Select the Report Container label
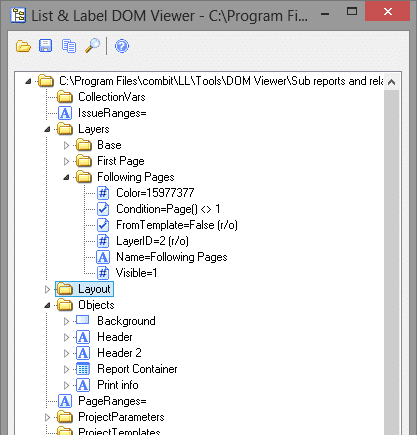The height and width of the screenshot is (435, 417). pos(137,369)
